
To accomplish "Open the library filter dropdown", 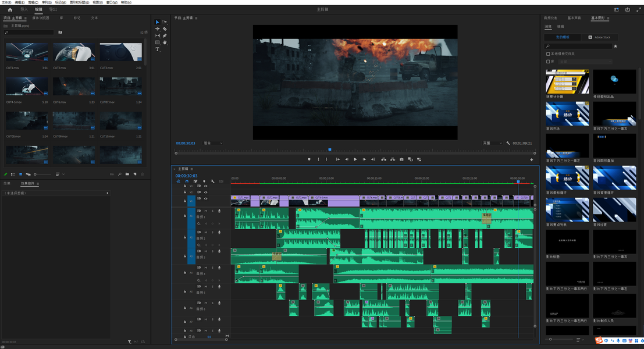I will tap(585, 62).
